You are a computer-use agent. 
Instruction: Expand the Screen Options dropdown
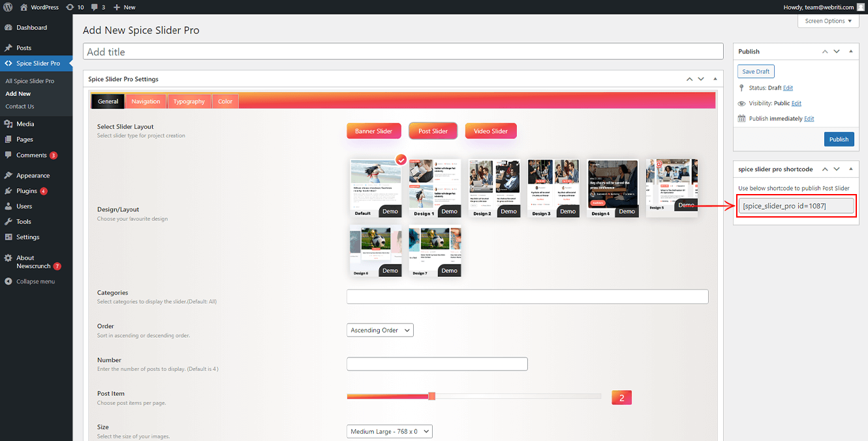click(x=828, y=21)
